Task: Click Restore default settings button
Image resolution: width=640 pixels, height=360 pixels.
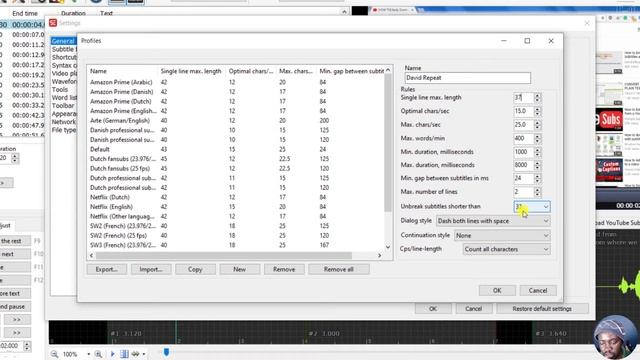Action: pyautogui.click(x=542, y=309)
